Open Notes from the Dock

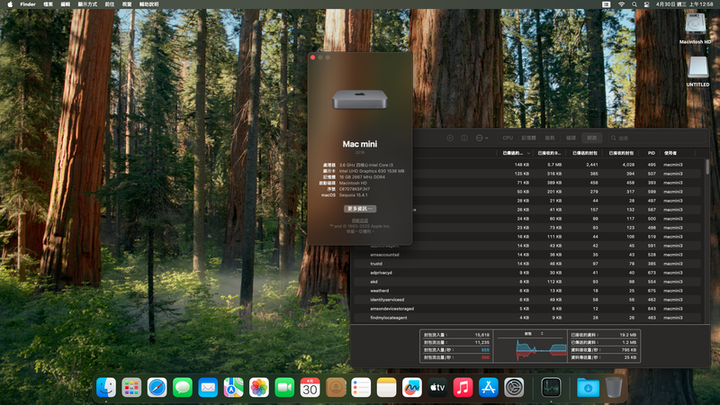tap(387, 388)
